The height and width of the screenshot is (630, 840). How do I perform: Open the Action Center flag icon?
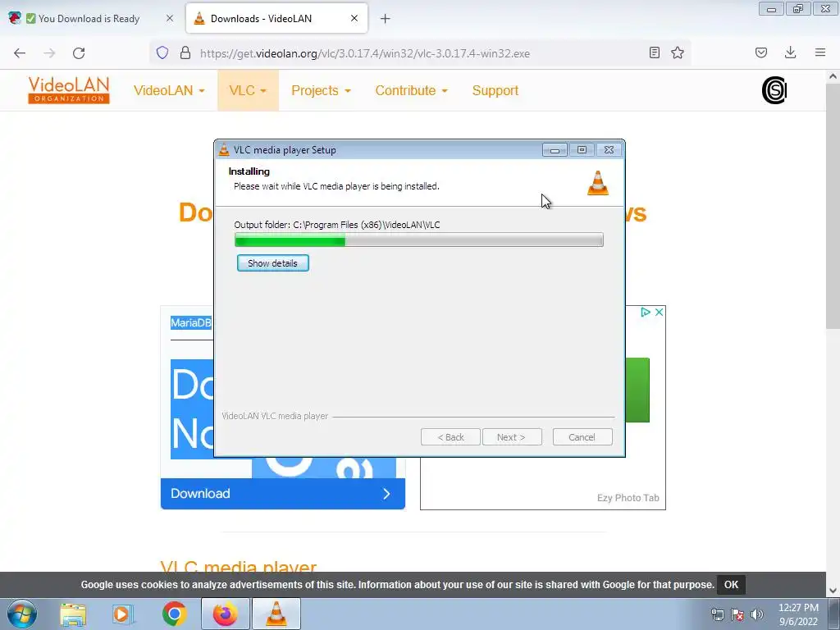click(737, 614)
